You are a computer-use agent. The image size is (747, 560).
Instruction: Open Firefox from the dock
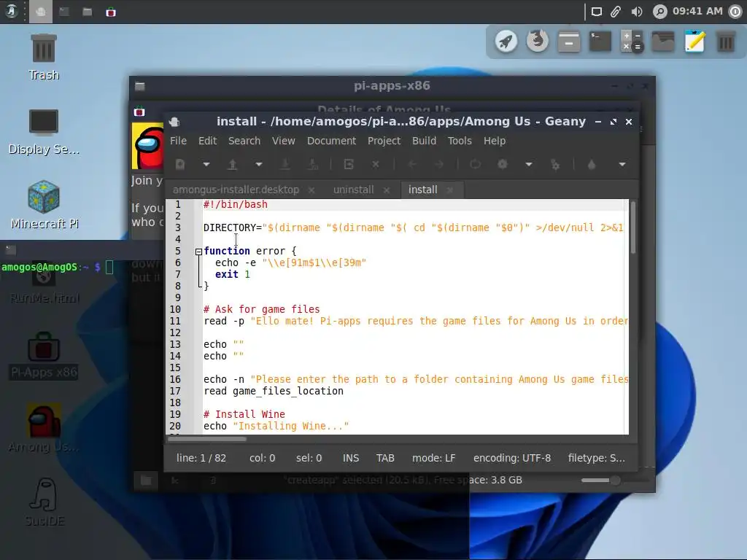[538, 41]
